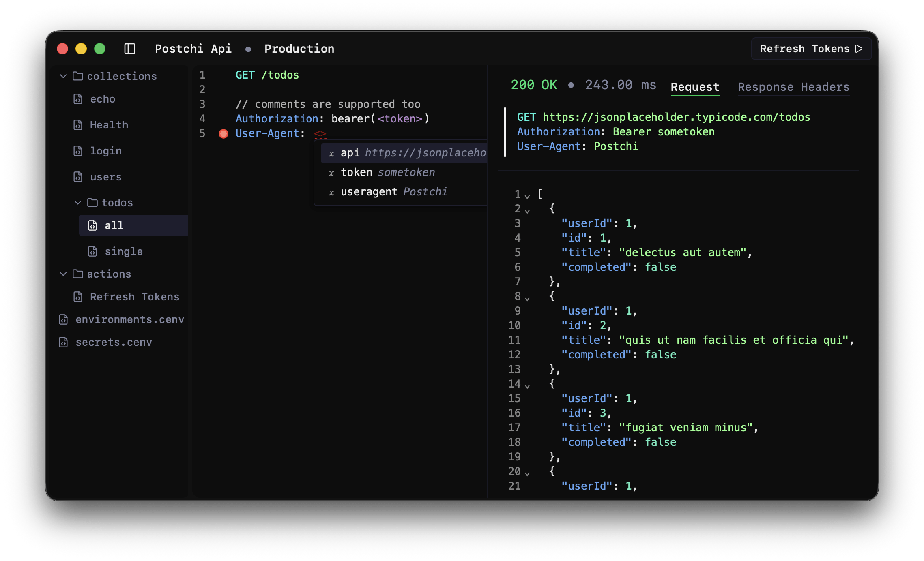Image resolution: width=924 pixels, height=561 pixels.
Task: Click the users request file icon
Action: (78, 177)
